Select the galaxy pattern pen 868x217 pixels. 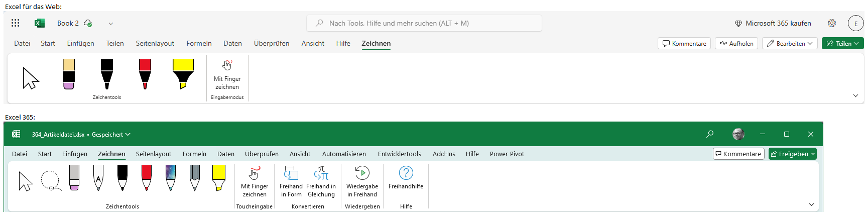tap(171, 178)
